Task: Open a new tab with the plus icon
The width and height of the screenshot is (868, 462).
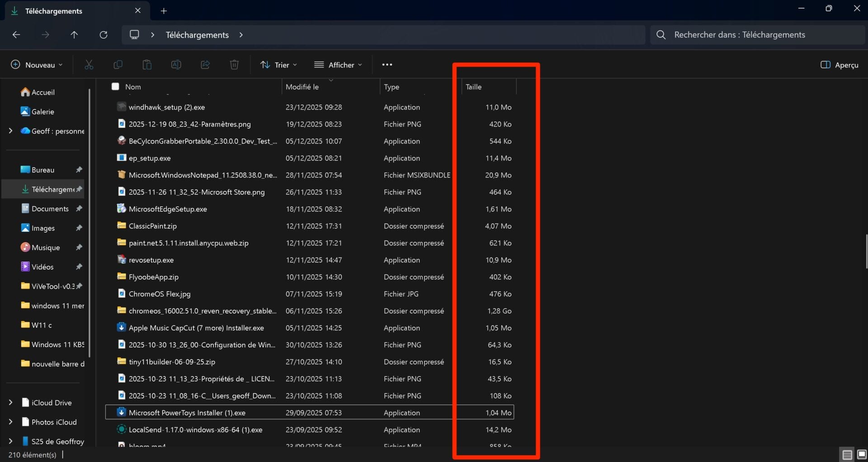Action: (164, 11)
